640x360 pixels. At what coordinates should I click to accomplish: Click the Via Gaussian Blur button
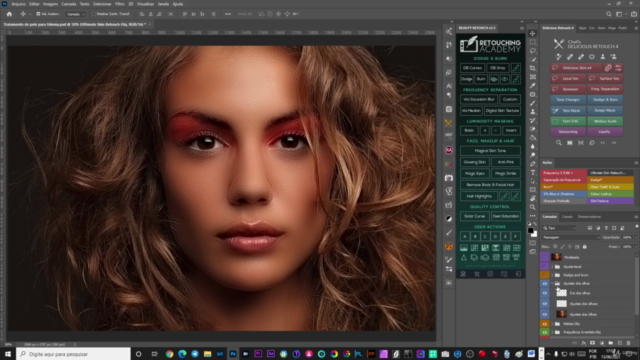coord(479,99)
